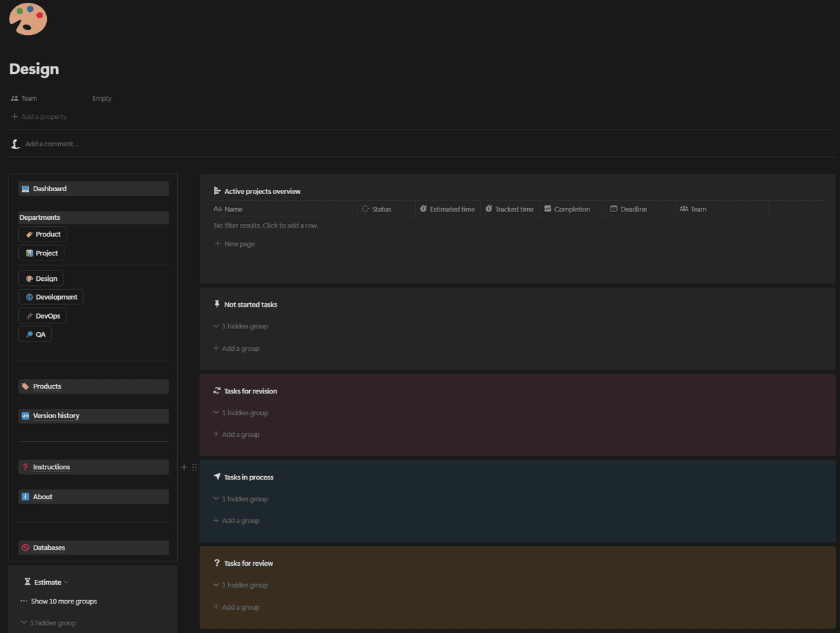Go to the Development department
Screen dimensions: 840x633
click(51, 298)
